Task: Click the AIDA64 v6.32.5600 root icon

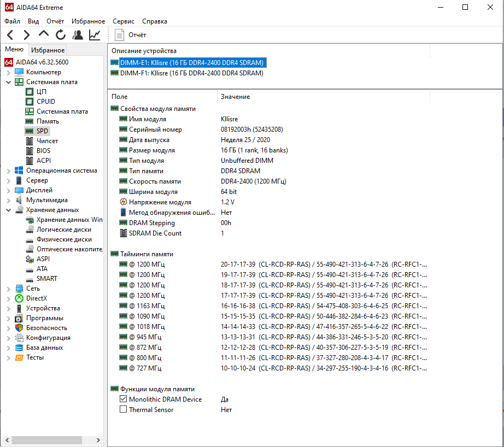Action: [x=9, y=62]
